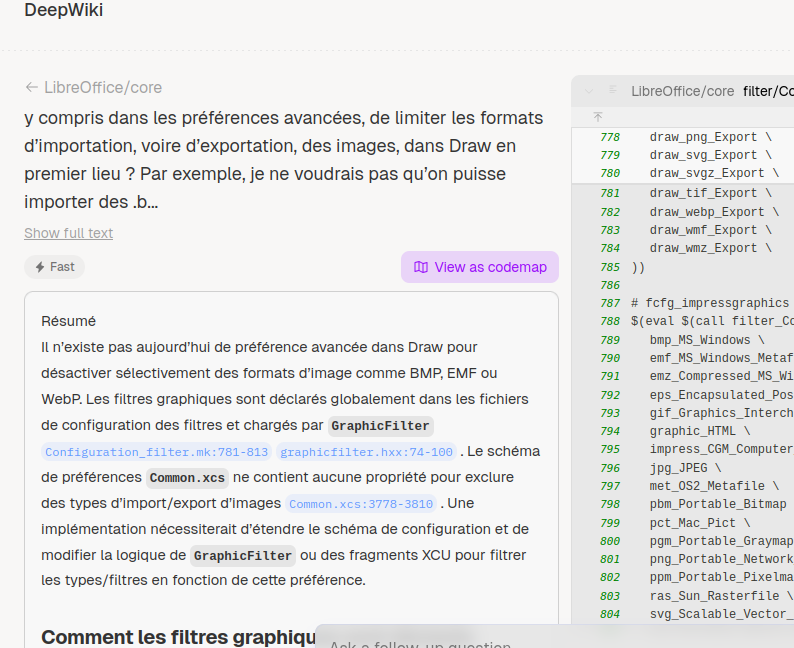This screenshot has width=794, height=648.
Task: Open graphicfilter.hxx:74-100 source reference
Action: click(366, 452)
